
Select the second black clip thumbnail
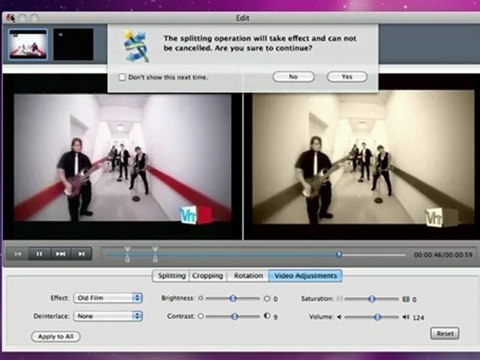point(73,44)
